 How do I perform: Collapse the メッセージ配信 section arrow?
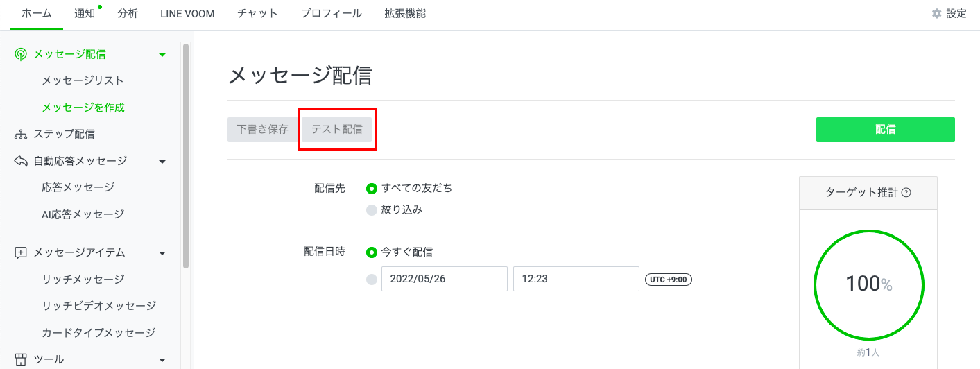(162, 55)
